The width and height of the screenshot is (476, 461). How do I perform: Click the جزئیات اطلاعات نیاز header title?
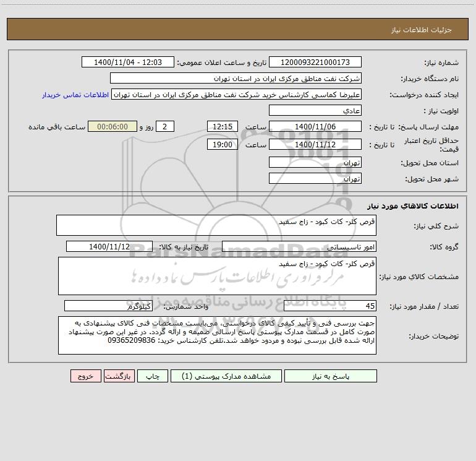tap(422, 30)
